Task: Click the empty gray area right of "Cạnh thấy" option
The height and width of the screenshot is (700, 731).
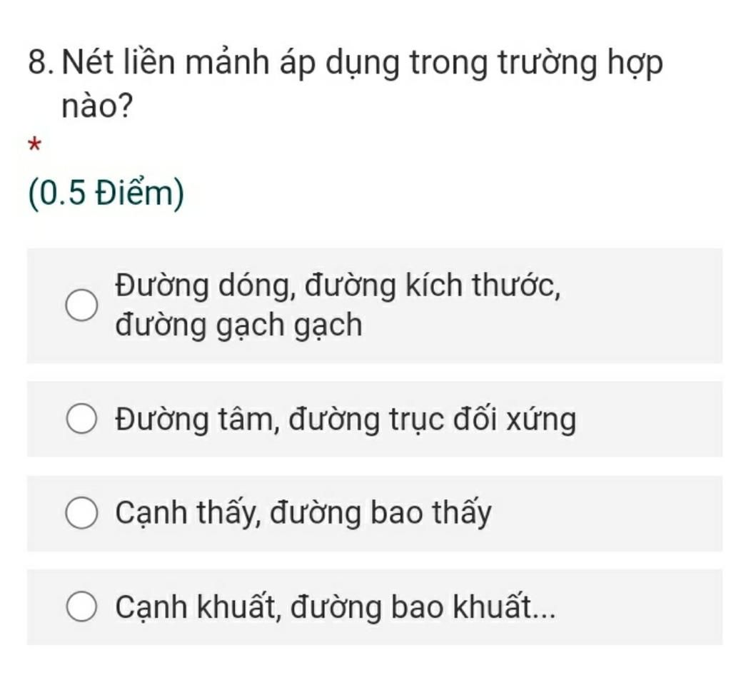Action: (606, 513)
